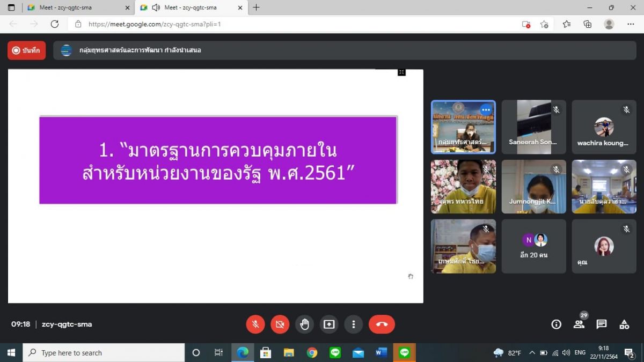Open the chat panel icon
The width and height of the screenshot is (644, 362).
coord(602,324)
